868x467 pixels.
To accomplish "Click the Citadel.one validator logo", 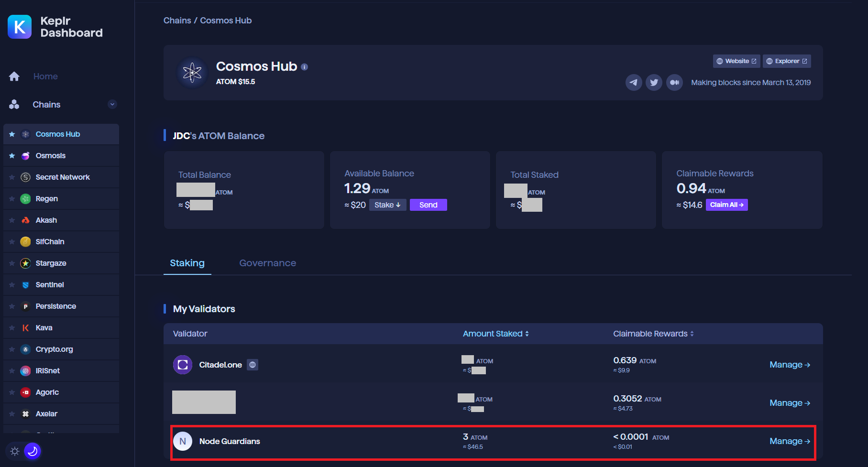I will click(183, 365).
